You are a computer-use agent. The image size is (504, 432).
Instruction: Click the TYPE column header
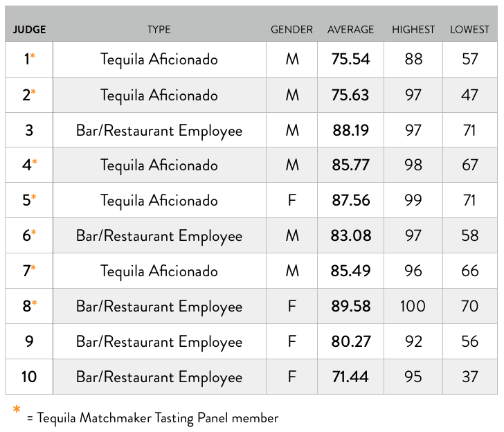(x=159, y=30)
